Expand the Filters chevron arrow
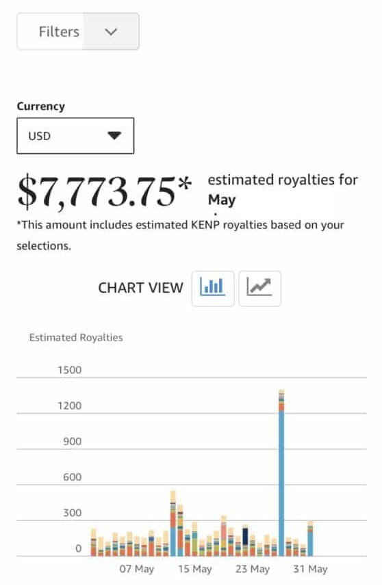 tap(111, 31)
